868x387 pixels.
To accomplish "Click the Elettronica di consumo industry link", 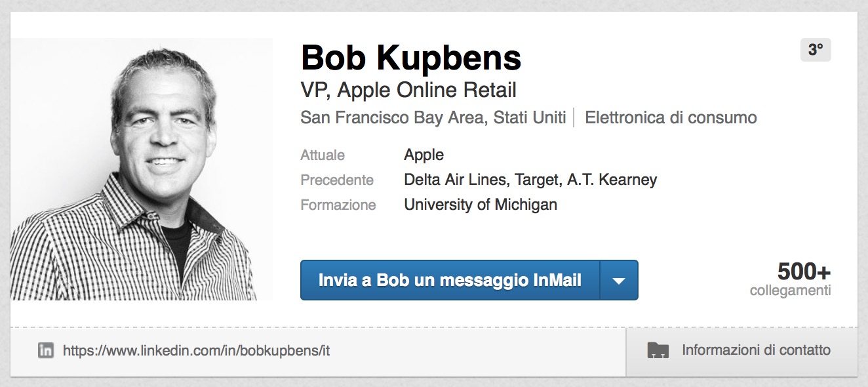I will point(671,118).
